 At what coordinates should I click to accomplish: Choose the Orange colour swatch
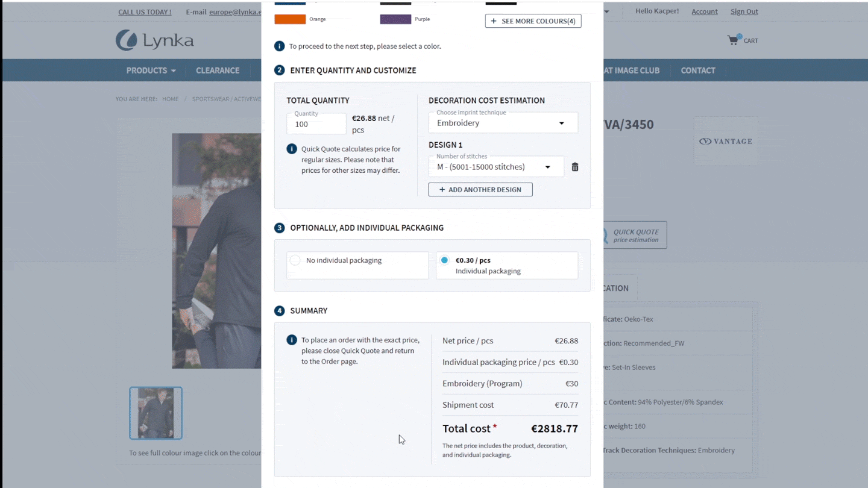click(x=290, y=19)
